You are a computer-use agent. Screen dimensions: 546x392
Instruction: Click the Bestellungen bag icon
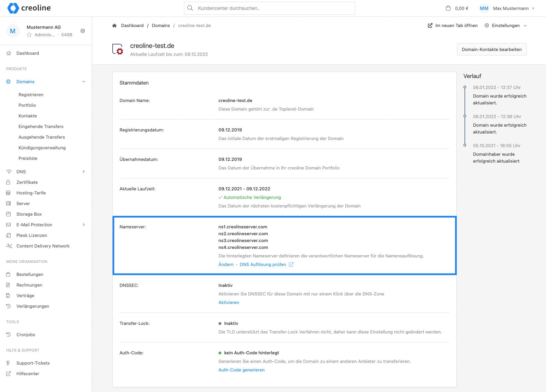(x=9, y=274)
